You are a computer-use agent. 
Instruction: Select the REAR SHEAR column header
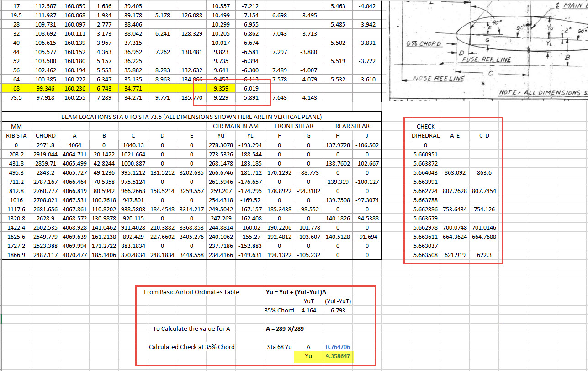[352, 126]
